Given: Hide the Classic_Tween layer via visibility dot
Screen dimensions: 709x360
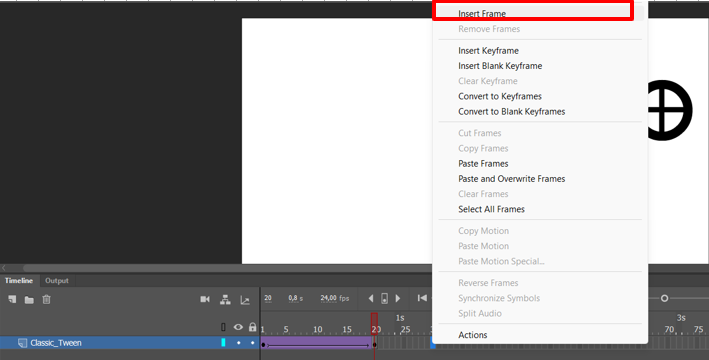Looking at the screenshot, I should pyautogui.click(x=239, y=343).
